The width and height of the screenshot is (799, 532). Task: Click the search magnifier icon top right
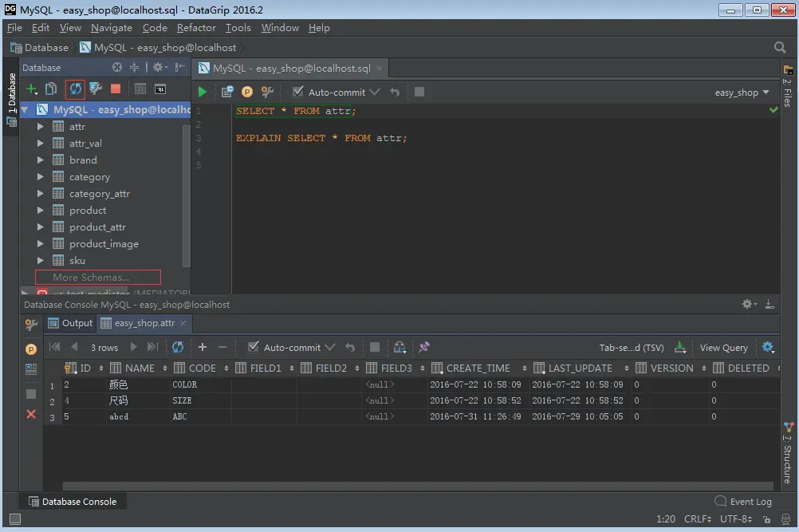(780, 47)
